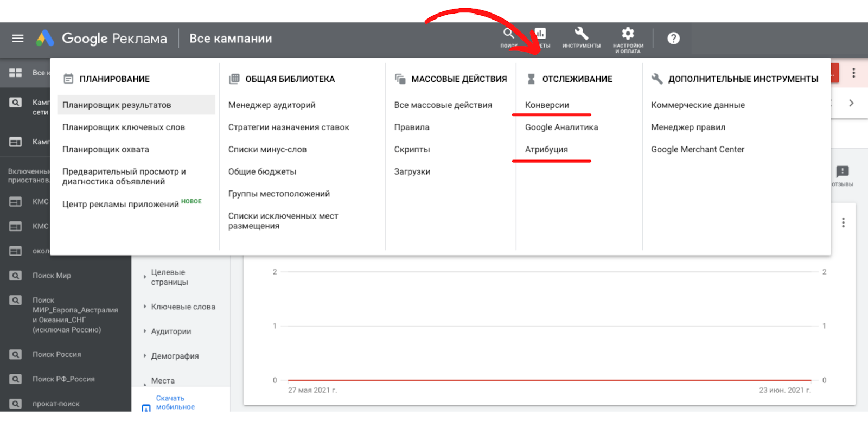Expand the Аудитории section

click(171, 331)
